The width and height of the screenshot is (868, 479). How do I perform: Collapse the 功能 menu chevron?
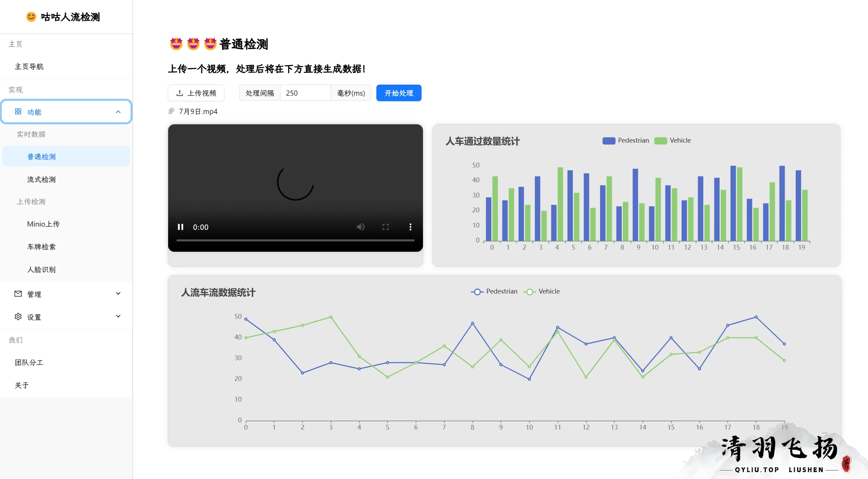click(118, 112)
